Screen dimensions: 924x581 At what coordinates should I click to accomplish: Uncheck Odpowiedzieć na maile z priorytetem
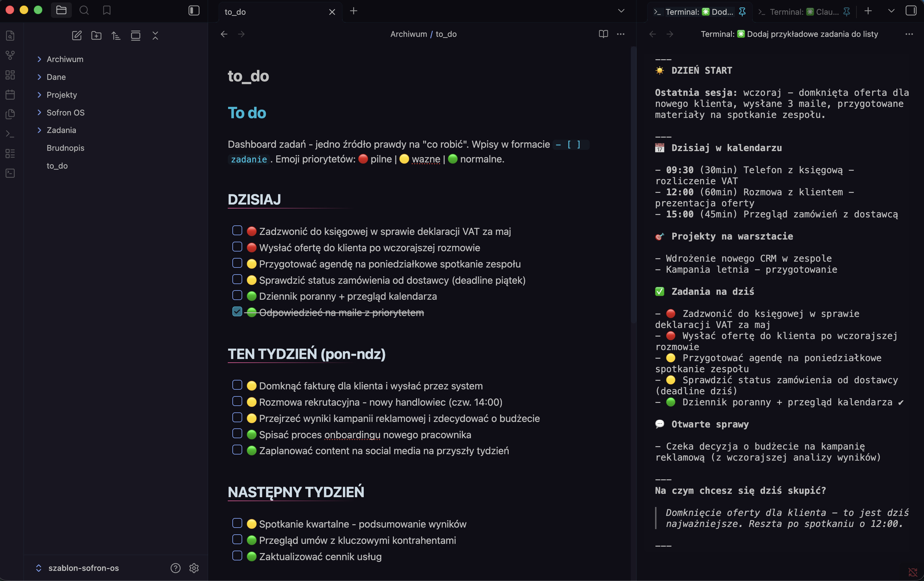click(237, 312)
